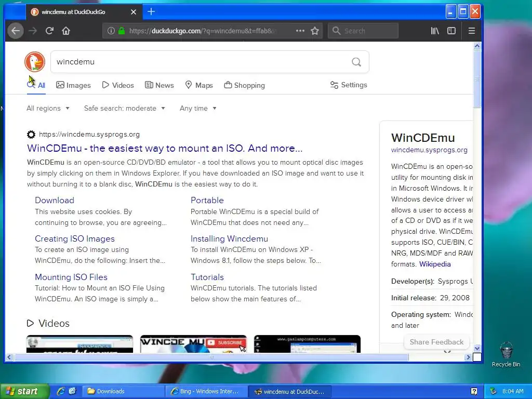
Task: Switch to Downloads taskbar window
Action: [124, 391]
